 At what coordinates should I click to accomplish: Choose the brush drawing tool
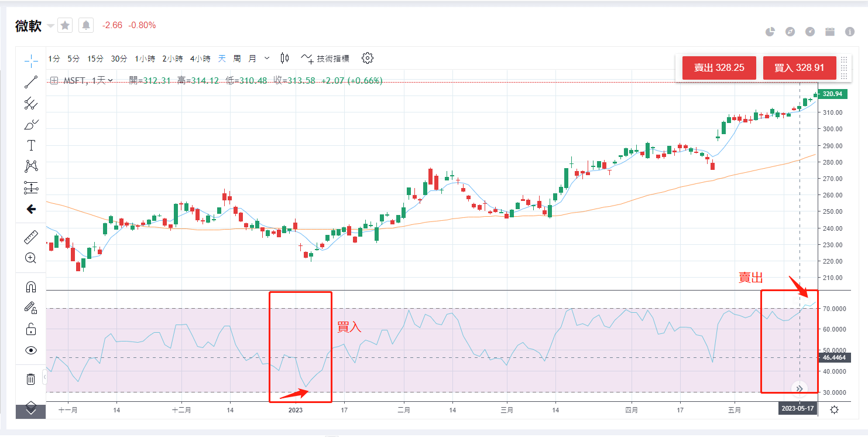point(31,124)
